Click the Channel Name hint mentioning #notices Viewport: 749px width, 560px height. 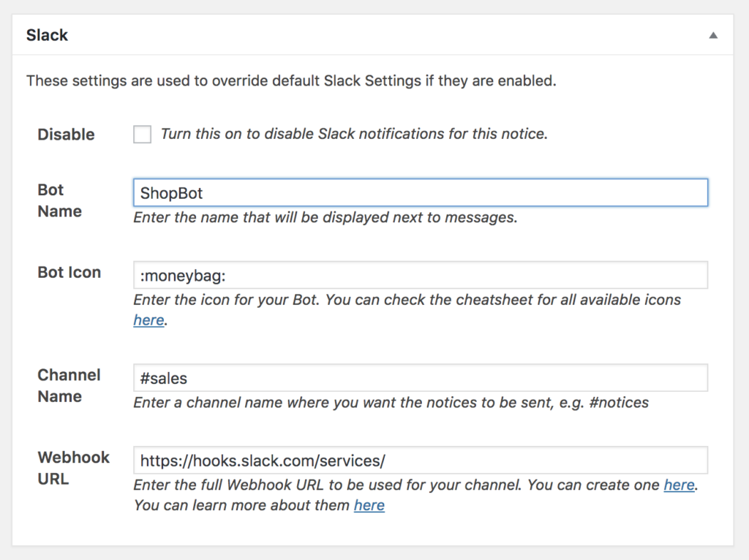pyautogui.click(x=391, y=403)
